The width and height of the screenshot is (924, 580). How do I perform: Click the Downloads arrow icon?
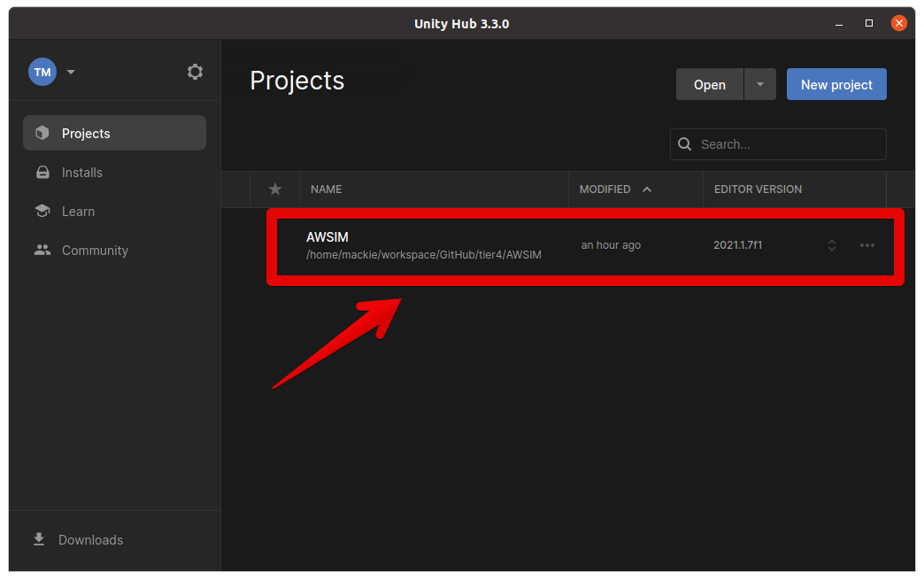point(39,539)
